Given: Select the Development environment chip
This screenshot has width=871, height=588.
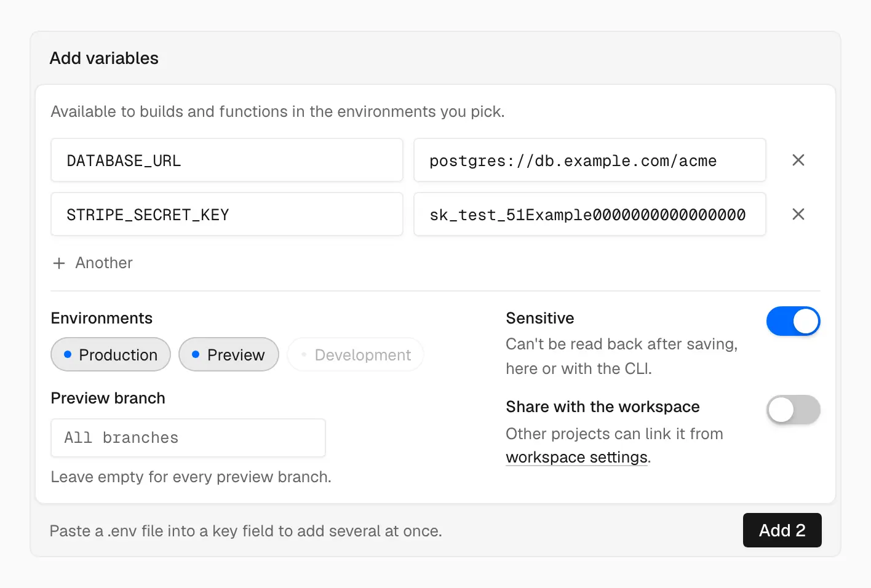Looking at the screenshot, I should [x=356, y=354].
